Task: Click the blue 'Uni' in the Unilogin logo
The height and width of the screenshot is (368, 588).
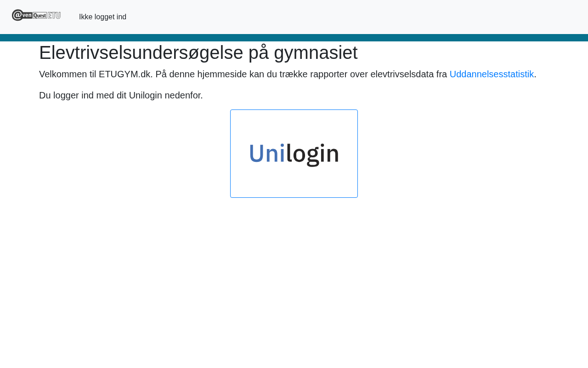Action: tap(267, 154)
